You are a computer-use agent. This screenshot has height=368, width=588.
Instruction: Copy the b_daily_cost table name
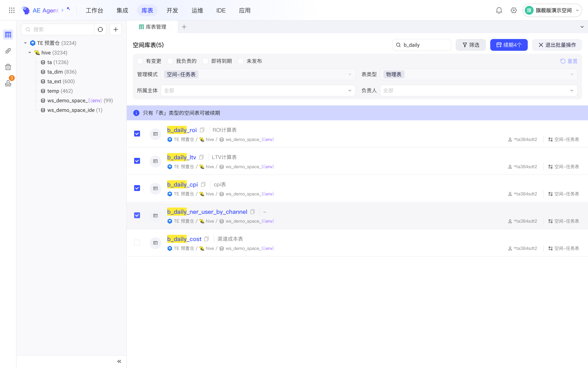pos(207,239)
